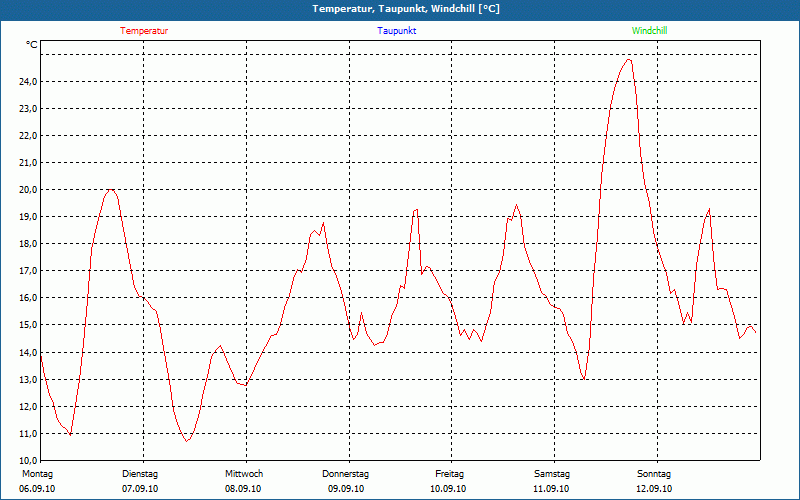Click the 11,0 y-axis value
This screenshot has width=800, height=500.
pos(28,434)
